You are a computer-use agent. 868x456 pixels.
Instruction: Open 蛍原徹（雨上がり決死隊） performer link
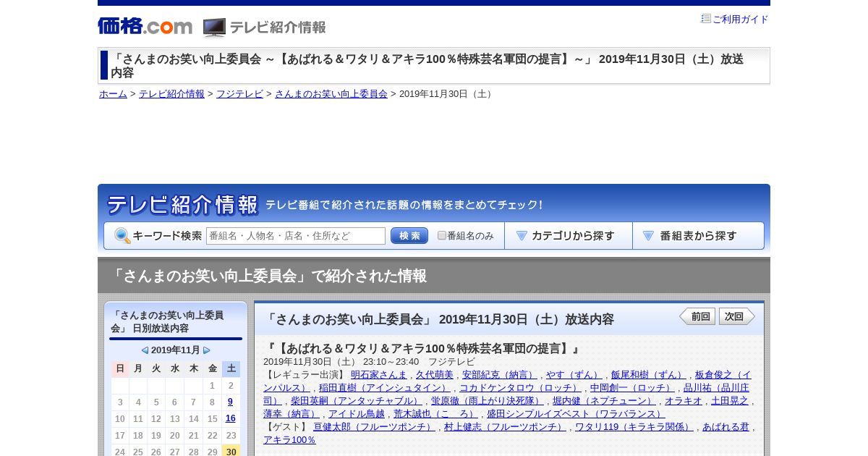tap(488, 401)
